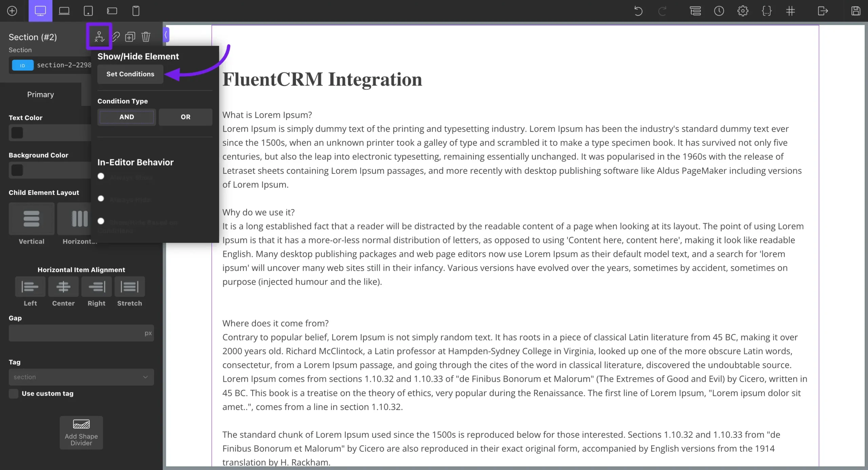Select OR condition type tab
This screenshot has height=470, width=868.
(x=185, y=116)
